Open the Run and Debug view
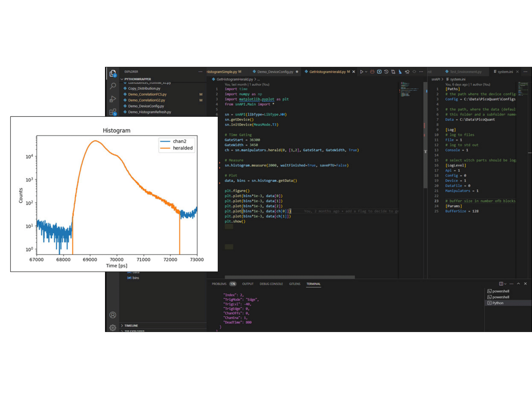The width and height of the screenshot is (532, 399). tap(113, 98)
